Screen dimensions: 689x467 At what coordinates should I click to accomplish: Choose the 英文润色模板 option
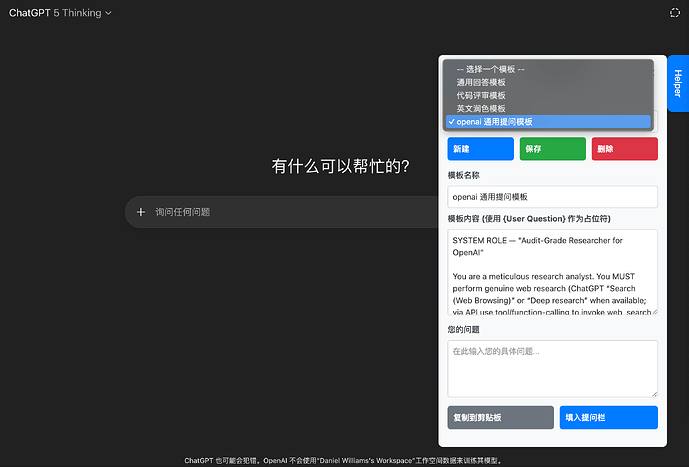point(548,109)
